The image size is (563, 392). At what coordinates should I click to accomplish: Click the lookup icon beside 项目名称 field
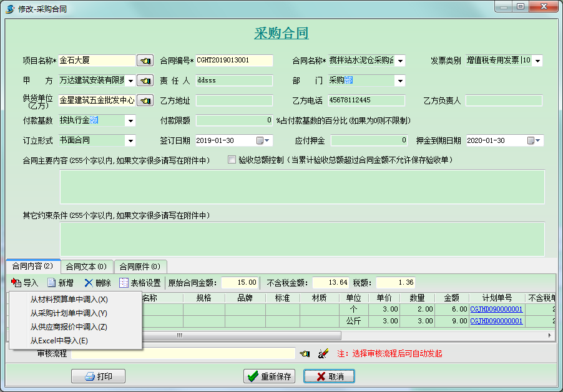[145, 61]
